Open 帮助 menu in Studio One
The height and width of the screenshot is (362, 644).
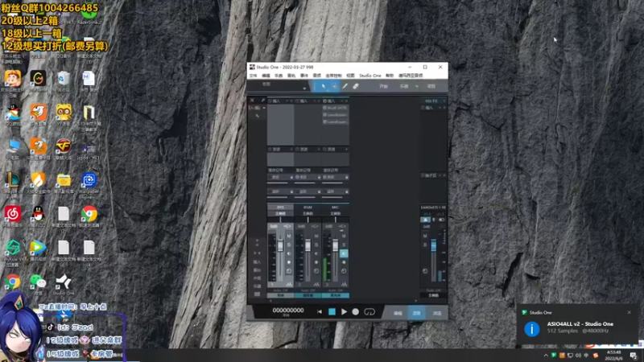[390, 76]
